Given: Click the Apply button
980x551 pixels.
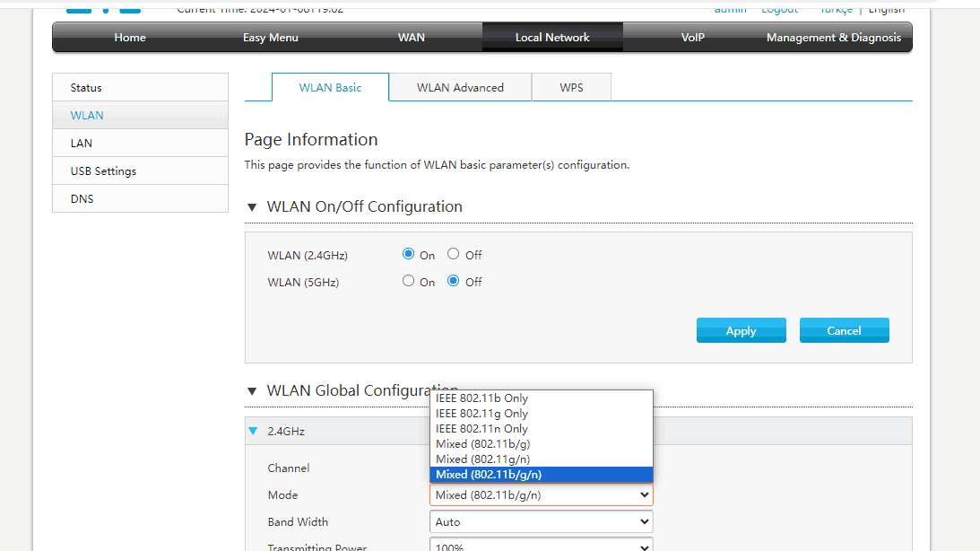Looking at the screenshot, I should 741,331.
